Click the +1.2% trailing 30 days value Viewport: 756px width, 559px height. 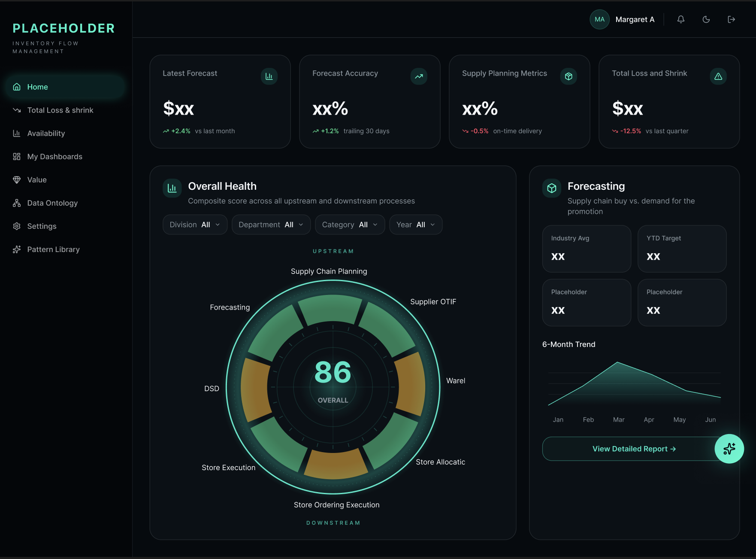click(x=330, y=131)
